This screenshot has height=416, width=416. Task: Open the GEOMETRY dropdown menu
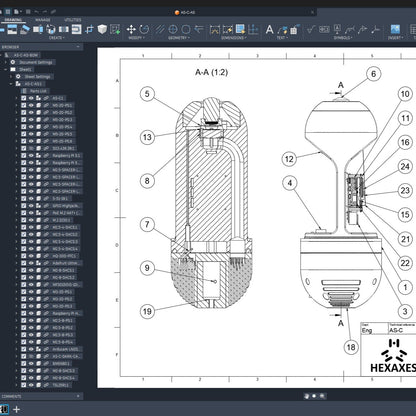tap(179, 38)
